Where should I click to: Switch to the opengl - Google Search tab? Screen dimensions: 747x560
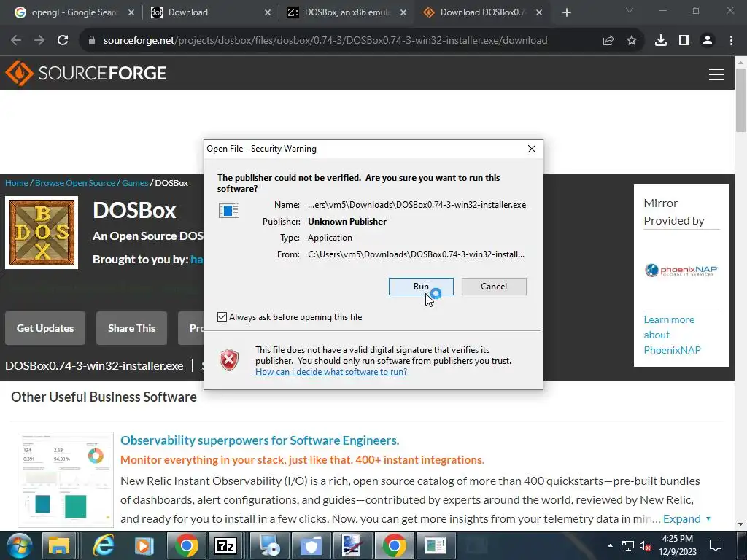pyautogui.click(x=74, y=12)
